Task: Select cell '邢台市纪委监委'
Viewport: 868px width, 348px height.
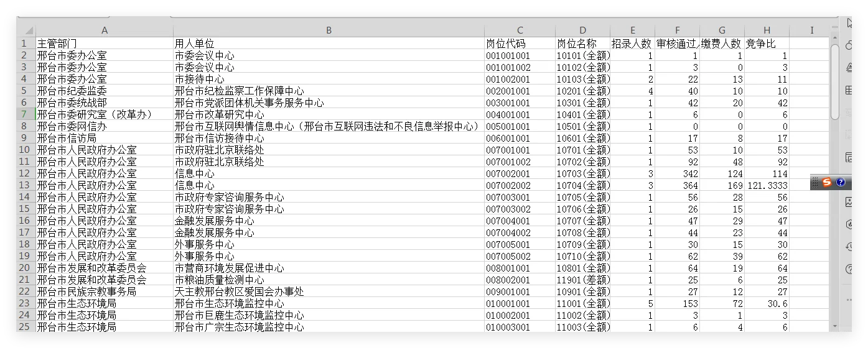Action: coord(105,91)
